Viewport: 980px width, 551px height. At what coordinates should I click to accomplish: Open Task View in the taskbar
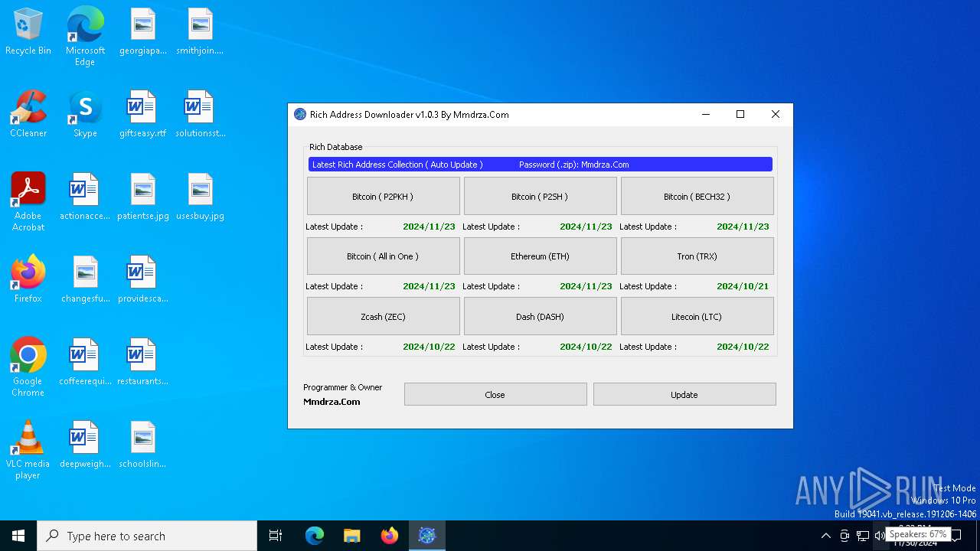276,536
